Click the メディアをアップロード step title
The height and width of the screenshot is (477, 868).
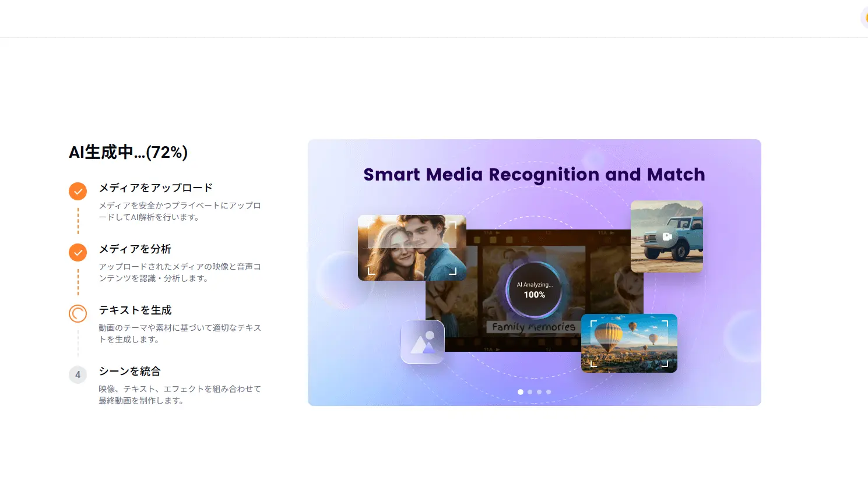click(156, 188)
